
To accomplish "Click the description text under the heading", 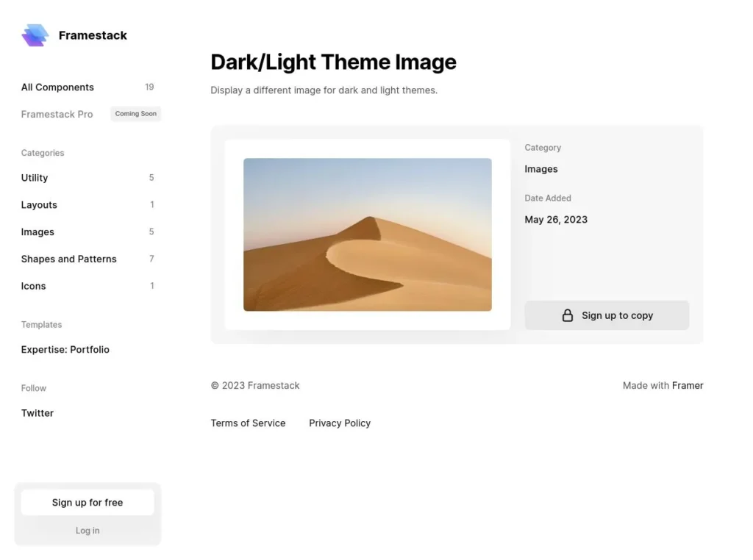I will (324, 90).
